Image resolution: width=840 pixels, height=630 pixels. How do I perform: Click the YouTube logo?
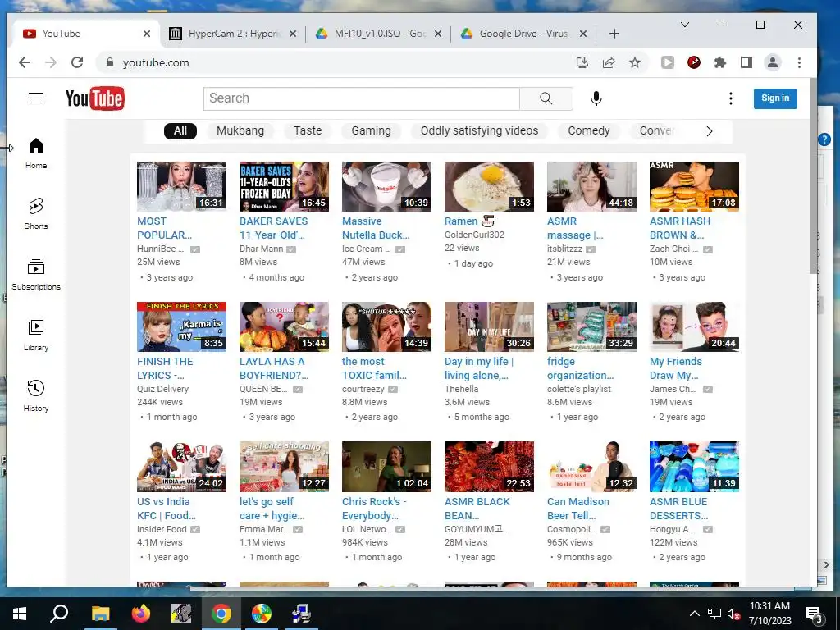point(95,98)
